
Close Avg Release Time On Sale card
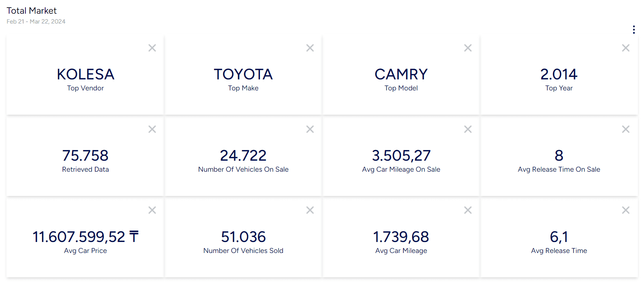(x=626, y=129)
